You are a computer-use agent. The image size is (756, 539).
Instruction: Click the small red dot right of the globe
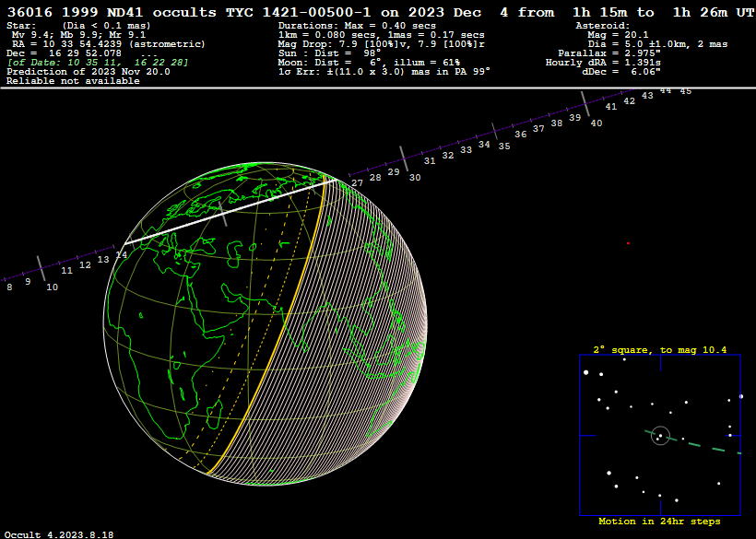click(628, 243)
